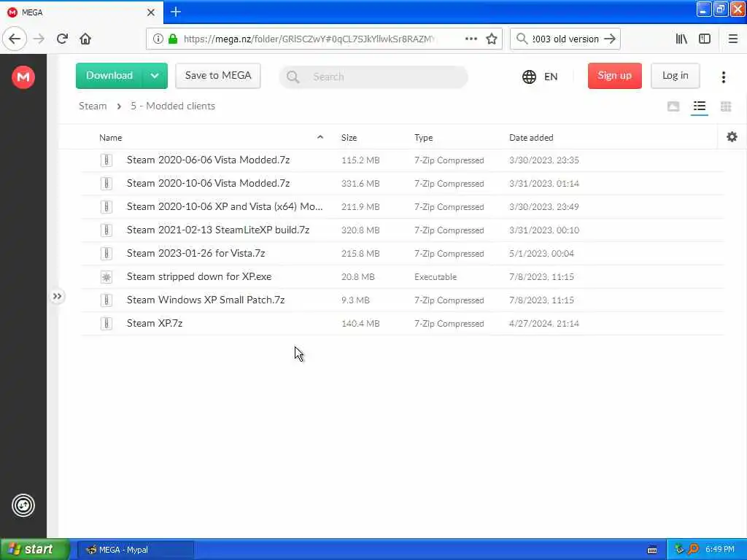Viewport: 747px width, 560px height.
Task: Reload the current page
Action: pos(62,39)
